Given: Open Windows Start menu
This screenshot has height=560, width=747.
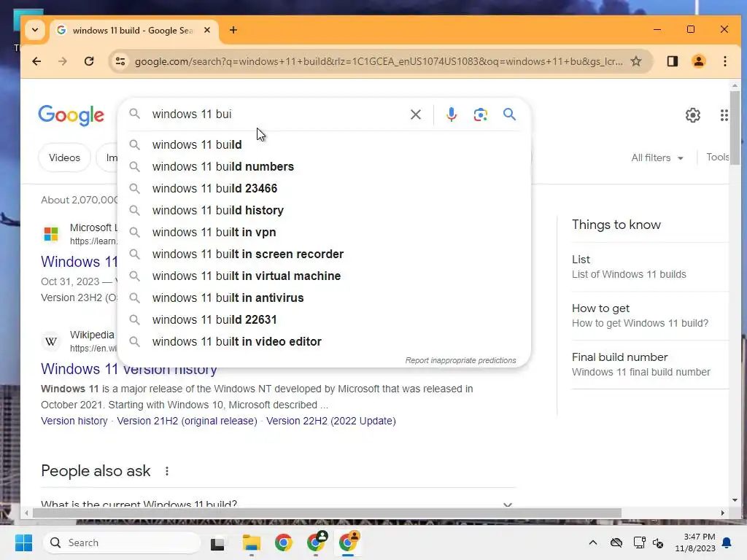Looking at the screenshot, I should point(23,542).
